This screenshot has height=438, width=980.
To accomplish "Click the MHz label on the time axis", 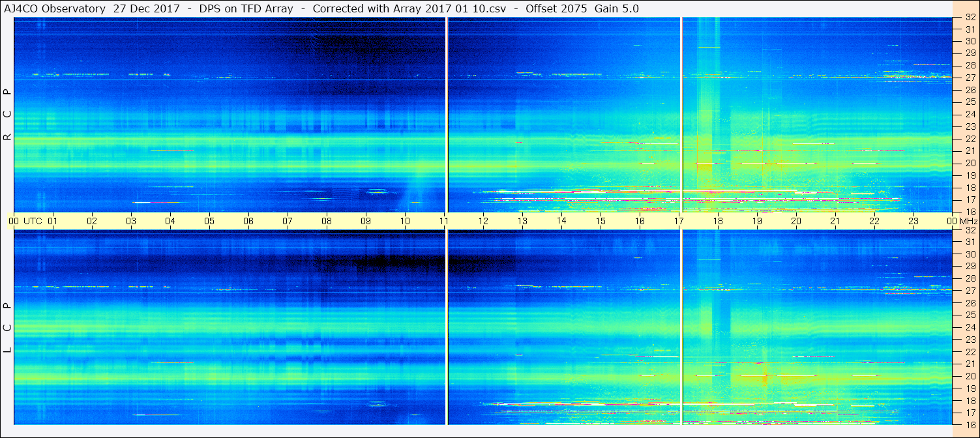I will pyautogui.click(x=969, y=221).
